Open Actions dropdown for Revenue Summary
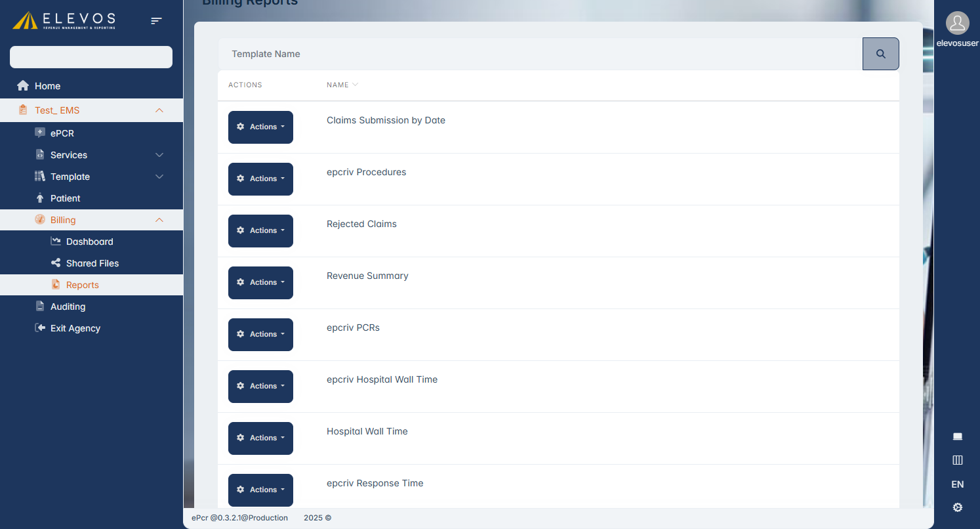980x529 pixels. pos(260,283)
